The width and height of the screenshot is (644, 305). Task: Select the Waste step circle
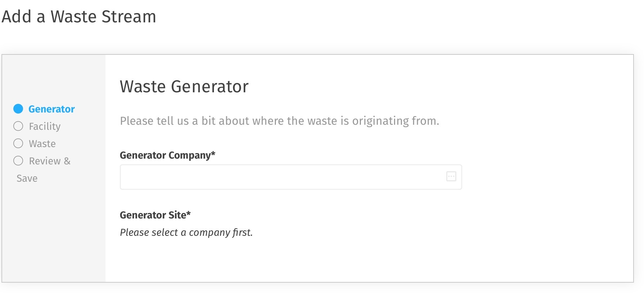(x=18, y=143)
